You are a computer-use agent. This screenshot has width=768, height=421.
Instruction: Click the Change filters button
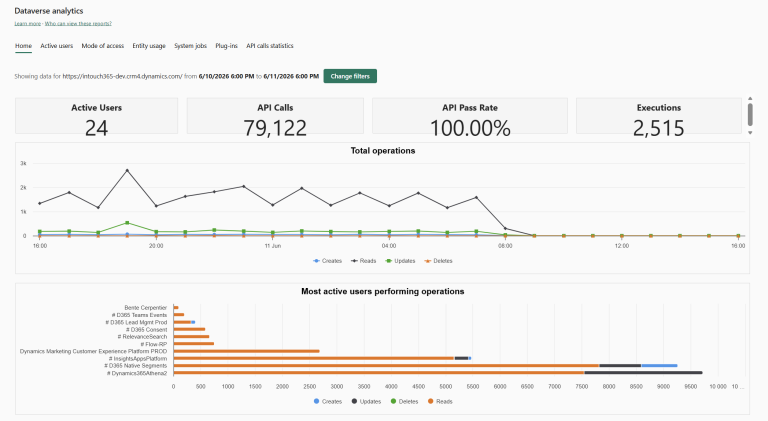(x=350, y=76)
